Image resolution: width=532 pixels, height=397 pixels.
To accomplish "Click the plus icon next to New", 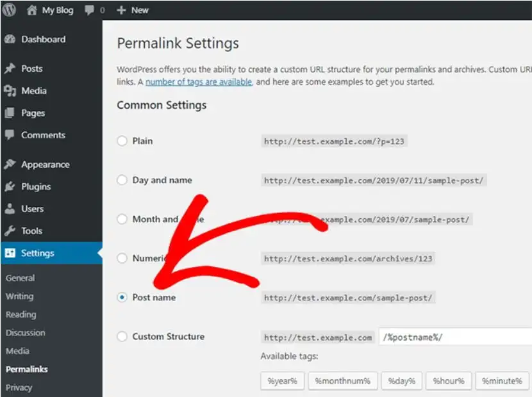I will coord(121,10).
